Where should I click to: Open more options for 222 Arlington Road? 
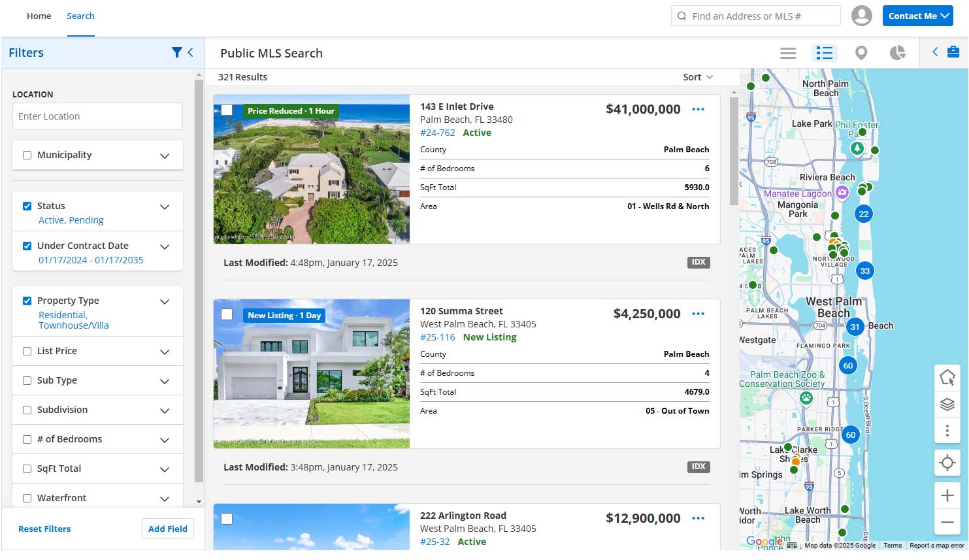tap(698, 518)
